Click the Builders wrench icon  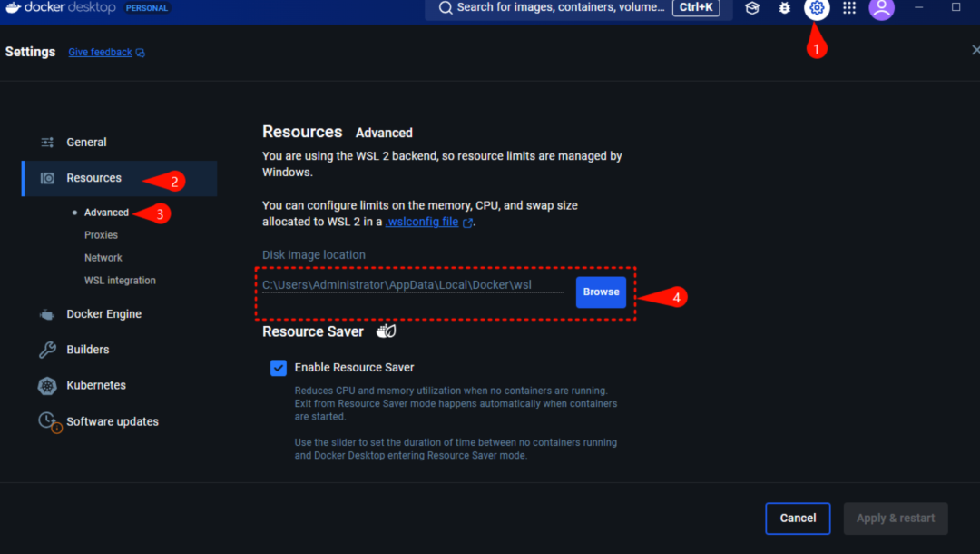pyautogui.click(x=47, y=350)
